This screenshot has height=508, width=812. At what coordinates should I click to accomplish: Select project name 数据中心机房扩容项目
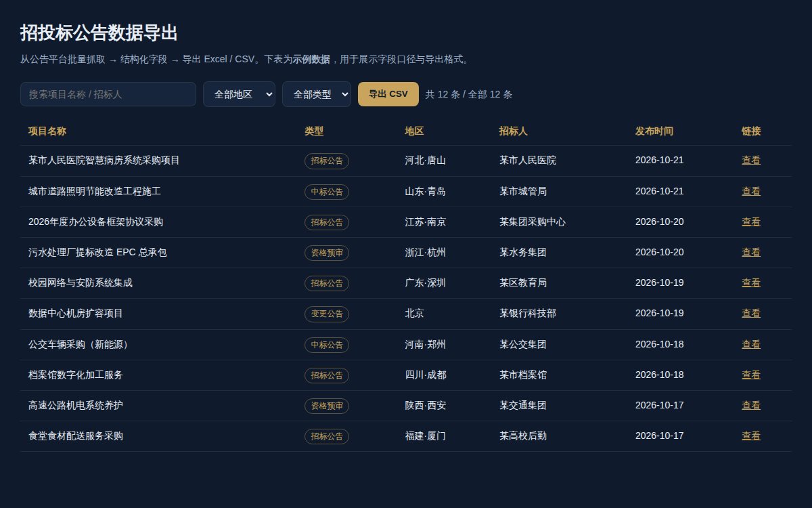pos(76,314)
